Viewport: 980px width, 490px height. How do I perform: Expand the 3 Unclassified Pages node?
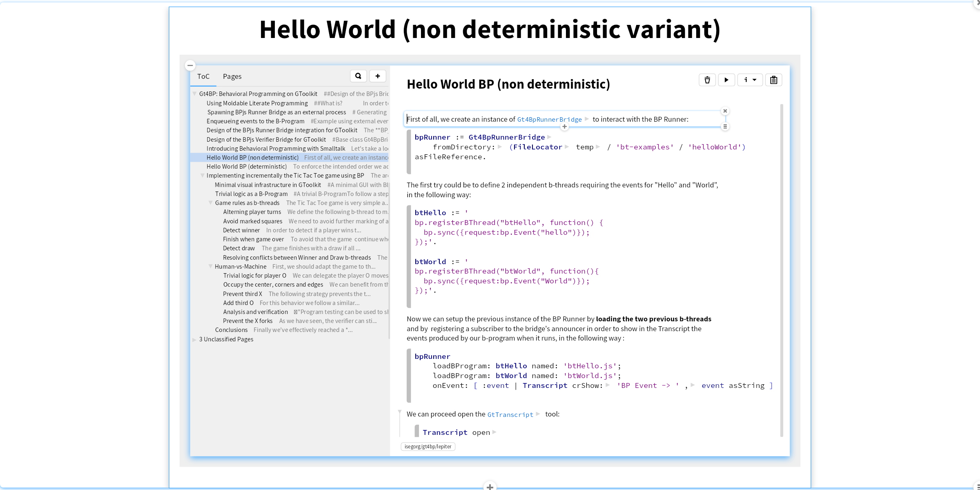tap(195, 339)
